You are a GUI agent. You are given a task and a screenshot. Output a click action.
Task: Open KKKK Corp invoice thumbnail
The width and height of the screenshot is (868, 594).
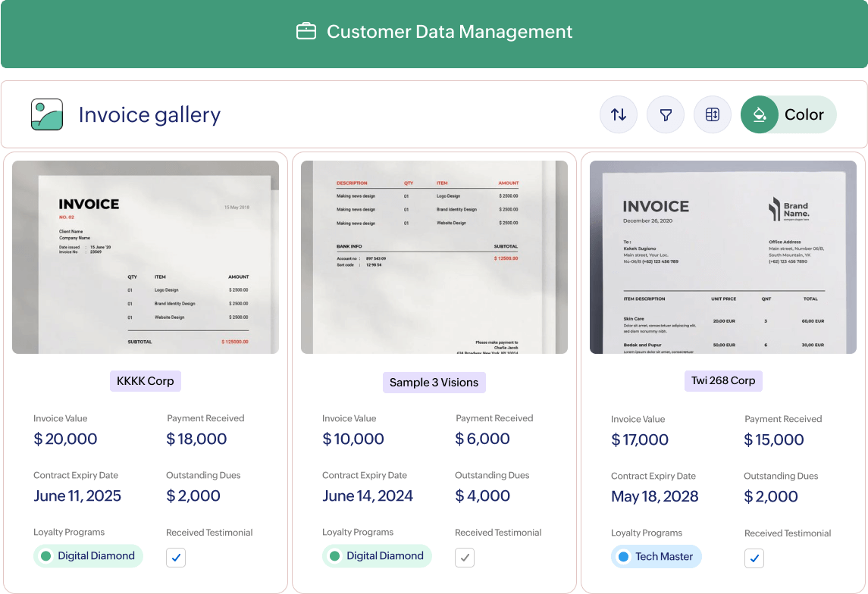146,257
